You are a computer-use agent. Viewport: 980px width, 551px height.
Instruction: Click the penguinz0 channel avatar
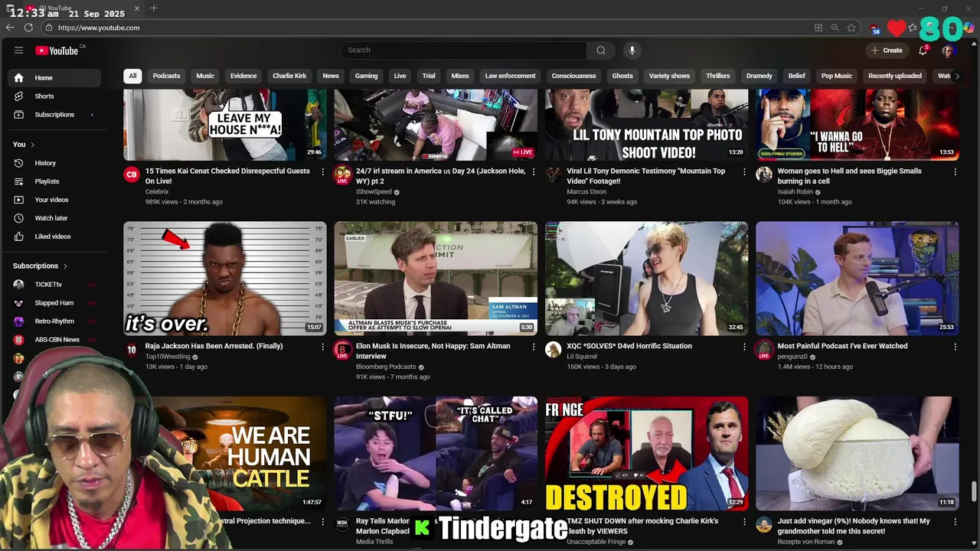click(x=764, y=350)
